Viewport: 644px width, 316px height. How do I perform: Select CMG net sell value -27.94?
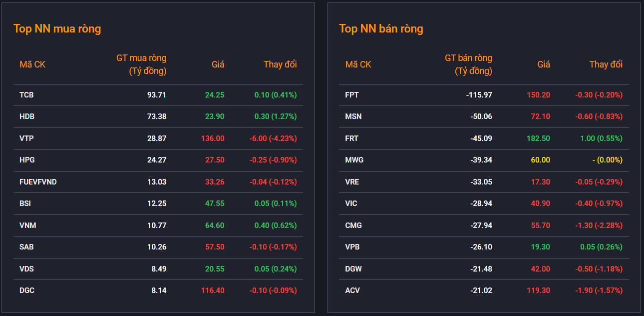(481, 225)
